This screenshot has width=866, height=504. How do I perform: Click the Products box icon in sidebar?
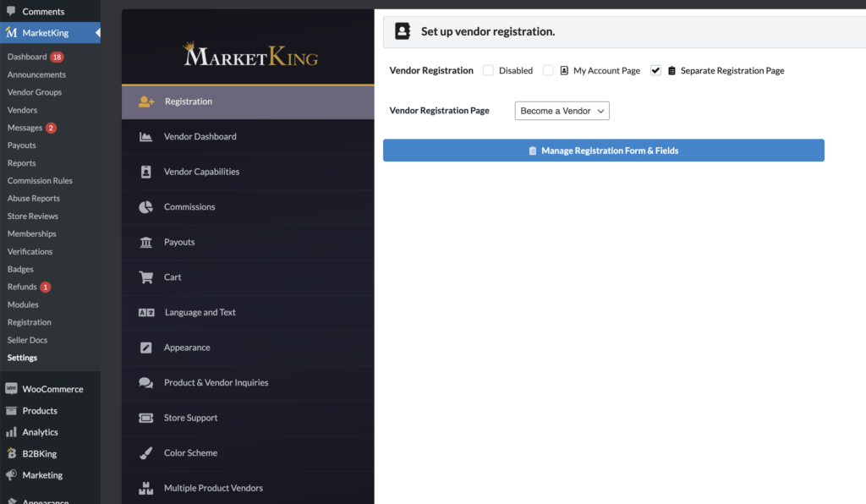pos(11,410)
